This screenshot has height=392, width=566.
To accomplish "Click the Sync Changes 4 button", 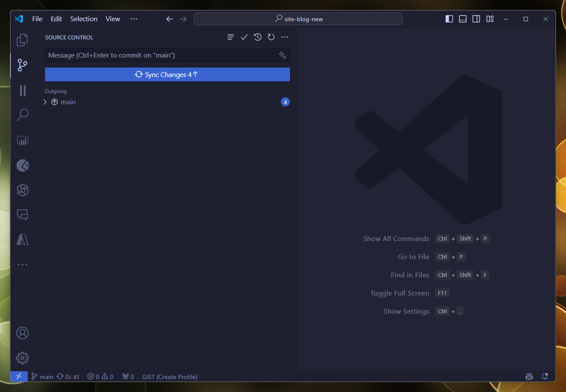I will 167,74.
